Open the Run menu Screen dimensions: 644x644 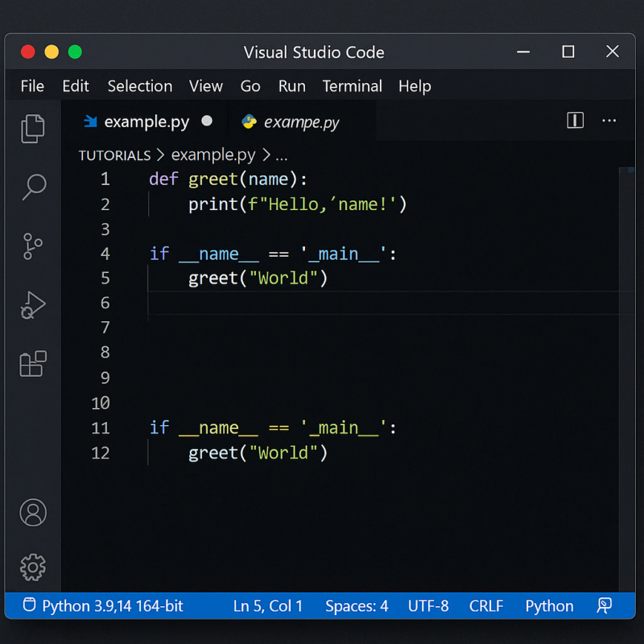[291, 86]
